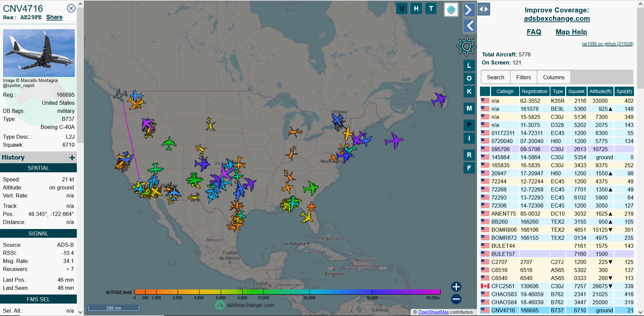This screenshot has height=316, width=644.
Task: Select the yellow aircraft over North Dakota
Action: pos(210,124)
